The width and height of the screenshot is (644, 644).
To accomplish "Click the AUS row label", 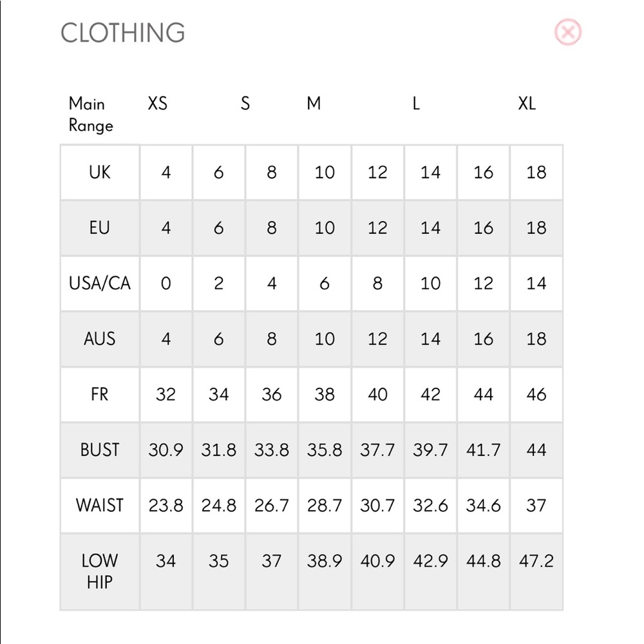I will [x=100, y=339].
